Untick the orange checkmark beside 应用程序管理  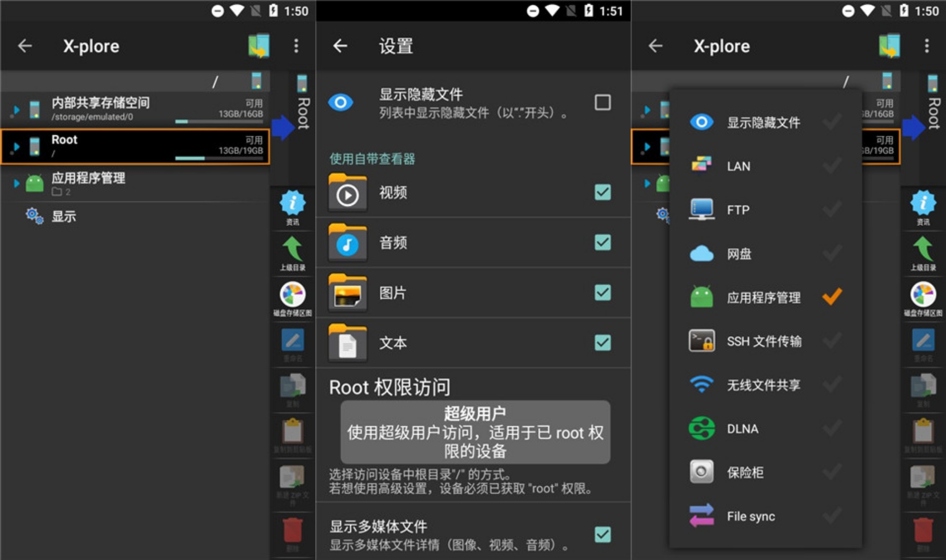point(832,297)
